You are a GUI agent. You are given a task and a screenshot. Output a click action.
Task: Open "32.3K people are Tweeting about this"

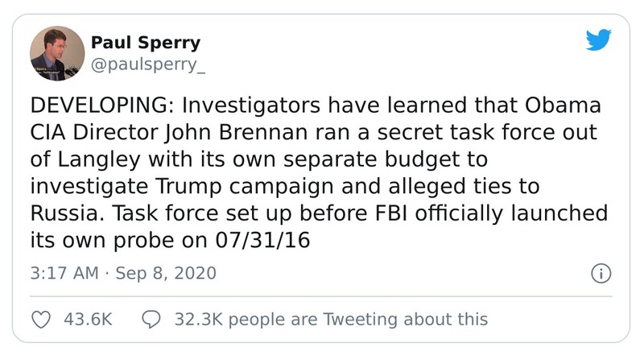pyautogui.click(x=331, y=319)
